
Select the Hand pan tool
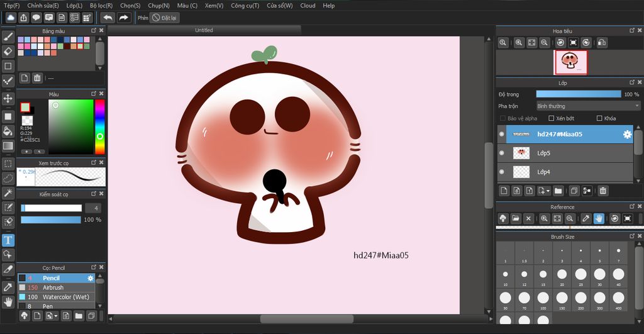pyautogui.click(x=8, y=303)
